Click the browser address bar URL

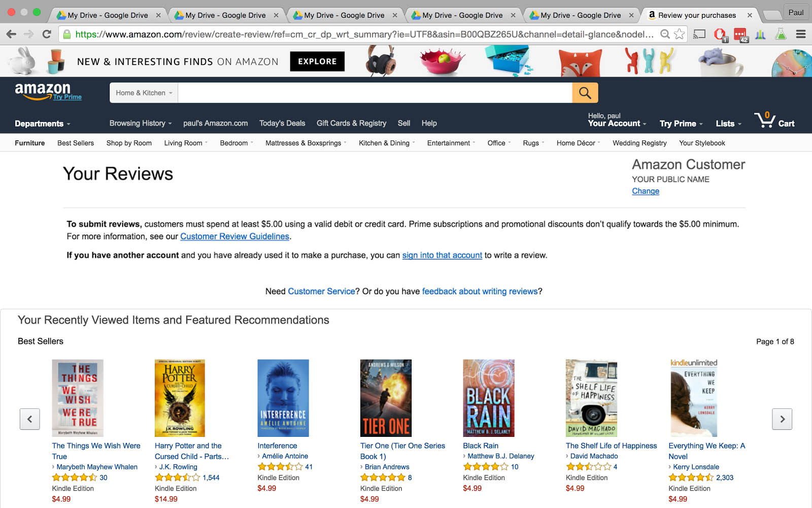coord(364,35)
